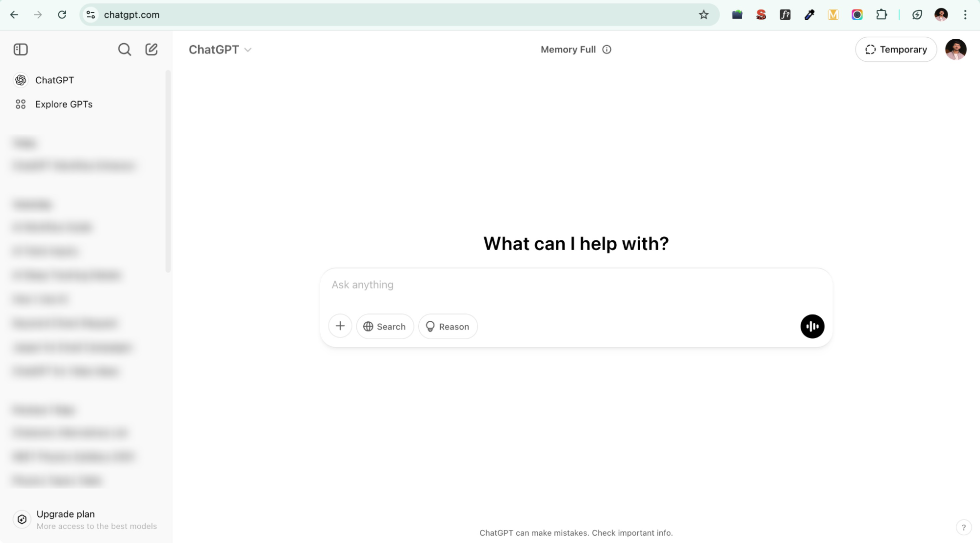
Task: Open the user profile avatar menu
Action: 955,50
